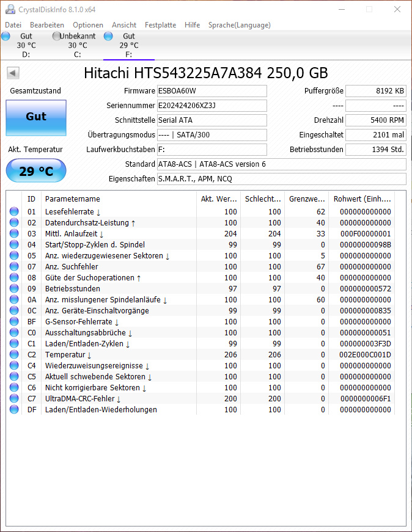This screenshot has width=412, height=532.
Task: Click the Eigenschaften field S.M.A.R.T., APM, NCQ
Action: point(282,179)
